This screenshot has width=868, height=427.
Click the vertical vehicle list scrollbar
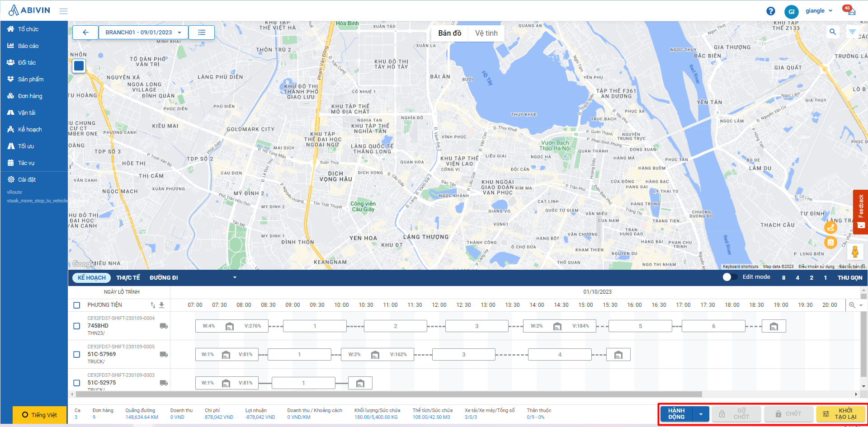click(x=863, y=343)
